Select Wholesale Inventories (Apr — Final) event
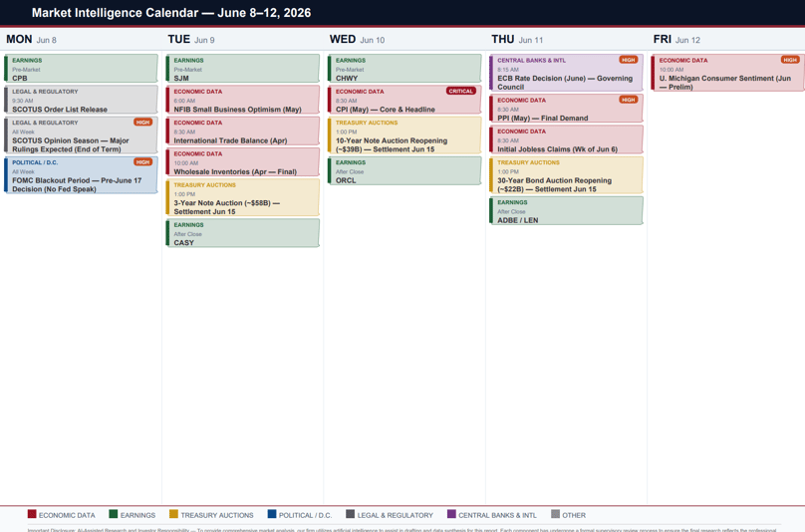The height and width of the screenshot is (532, 805). point(243,162)
